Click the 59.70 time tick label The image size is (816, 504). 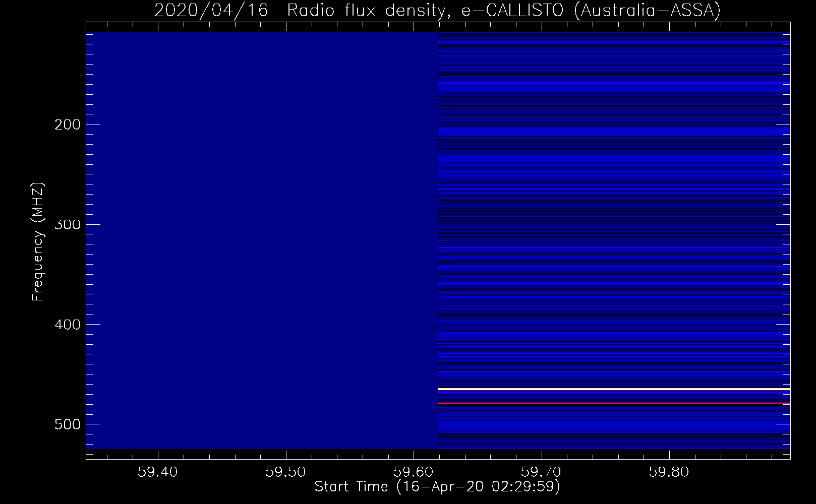[542, 472]
